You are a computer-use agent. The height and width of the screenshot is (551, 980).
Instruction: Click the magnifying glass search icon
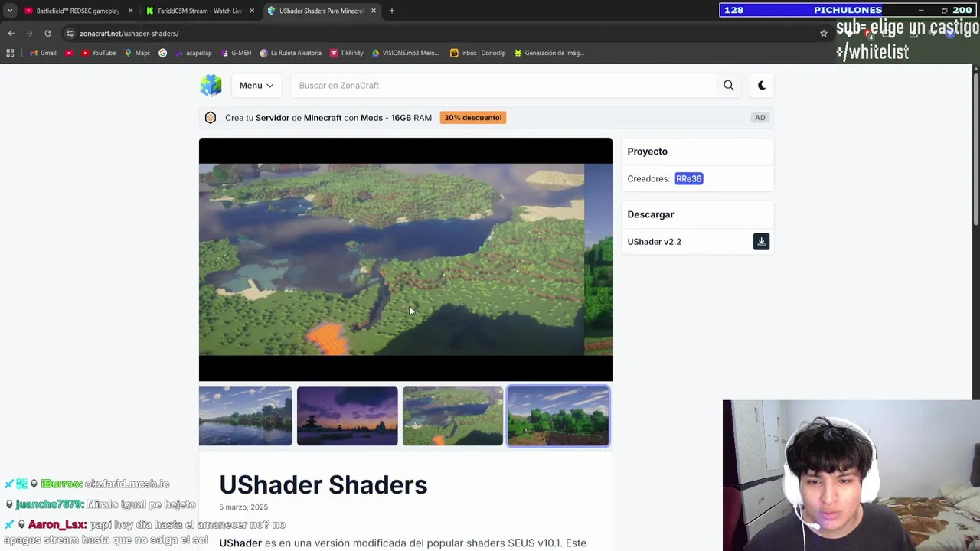729,86
